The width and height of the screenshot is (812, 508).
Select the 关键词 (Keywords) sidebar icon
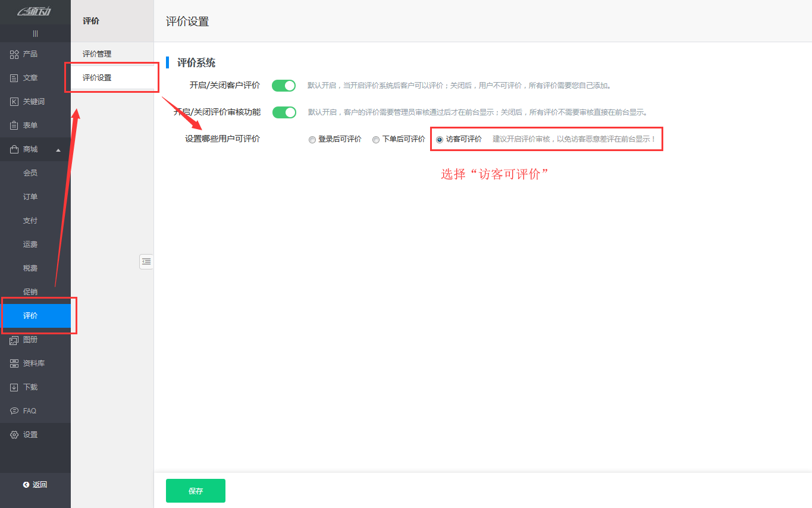[x=30, y=101]
